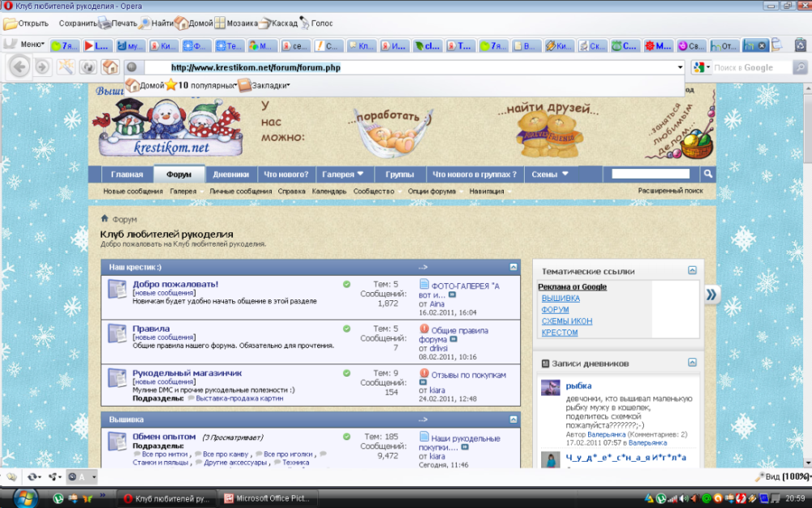
Task: Collapse the 'Наш крестик :)' category
Action: click(513, 266)
